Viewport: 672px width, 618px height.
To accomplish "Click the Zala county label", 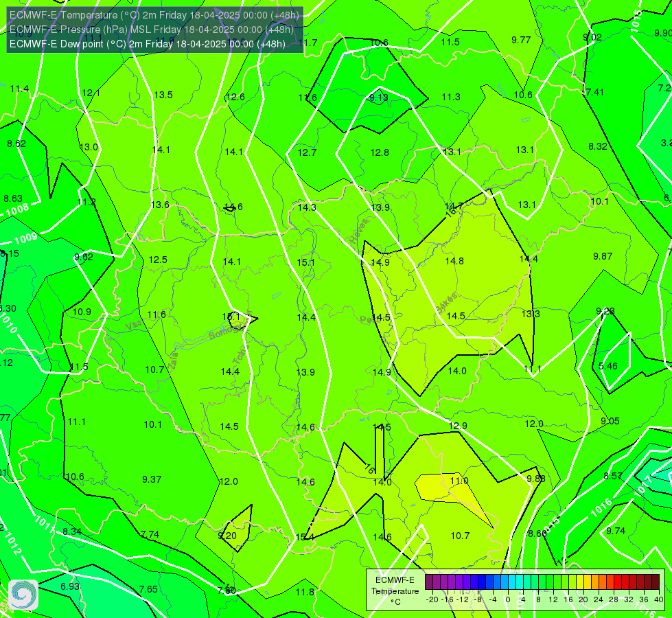I will (x=173, y=361).
